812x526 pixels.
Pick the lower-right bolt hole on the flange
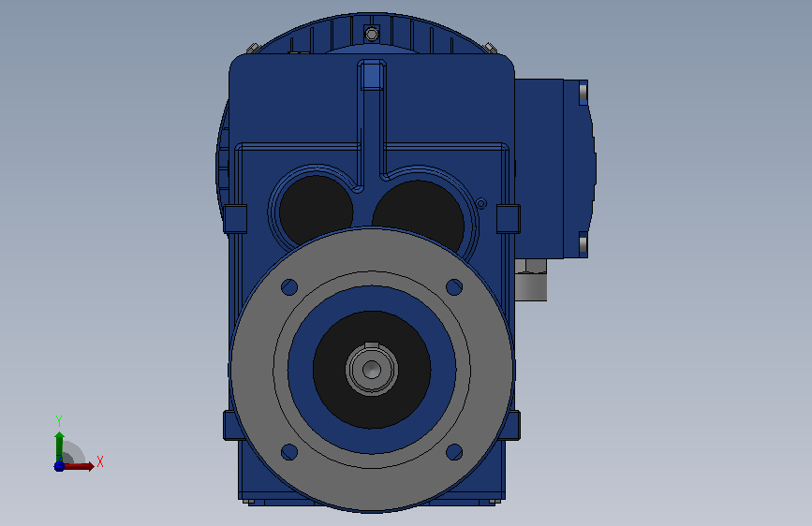point(454,452)
